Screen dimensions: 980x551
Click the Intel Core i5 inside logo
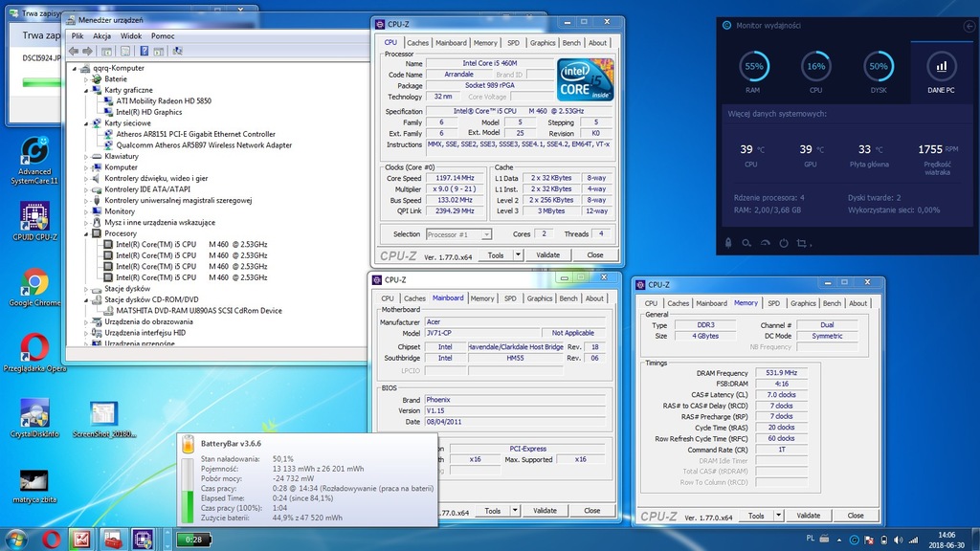click(585, 79)
